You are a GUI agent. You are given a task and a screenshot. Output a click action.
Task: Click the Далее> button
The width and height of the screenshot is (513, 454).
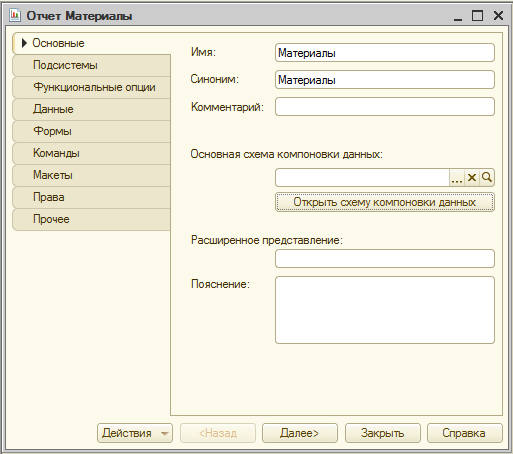point(300,433)
